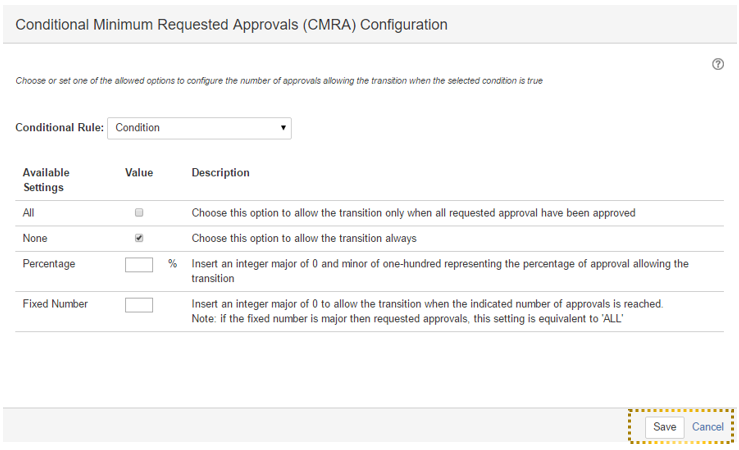Click the "Percentage" setting label
The width and height of the screenshot is (739, 450).
click(x=49, y=264)
